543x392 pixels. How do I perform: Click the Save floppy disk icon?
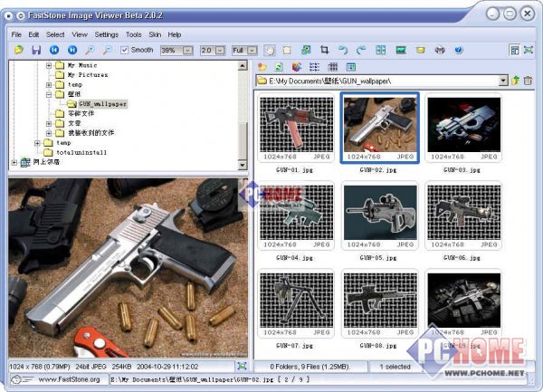(x=36, y=50)
